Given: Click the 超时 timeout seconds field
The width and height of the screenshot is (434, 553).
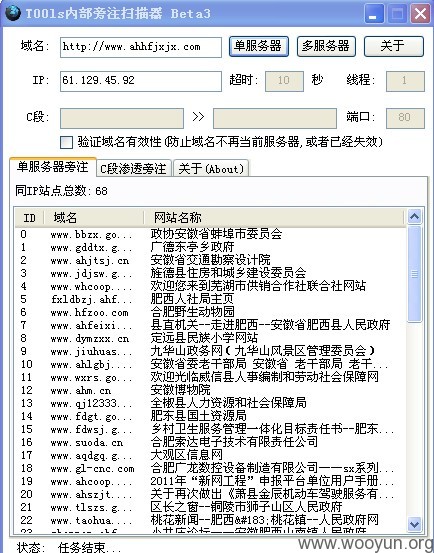Looking at the screenshot, I should click(284, 81).
